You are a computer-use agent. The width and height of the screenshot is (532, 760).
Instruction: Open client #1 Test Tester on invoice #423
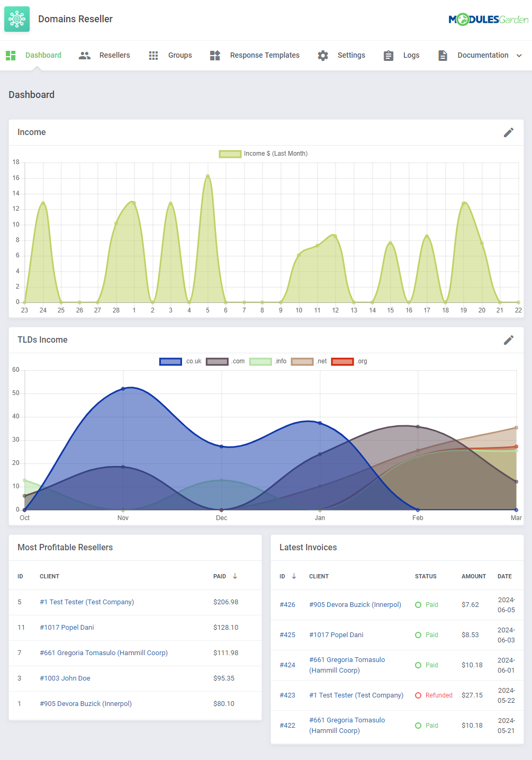point(356,695)
